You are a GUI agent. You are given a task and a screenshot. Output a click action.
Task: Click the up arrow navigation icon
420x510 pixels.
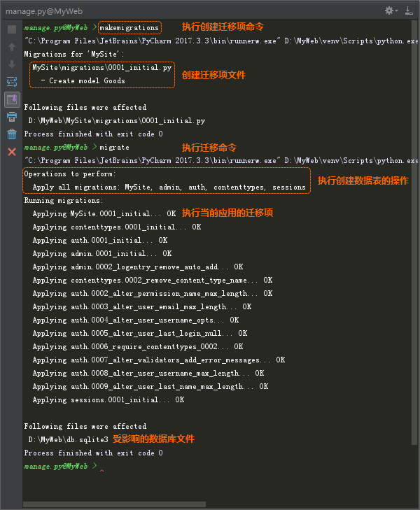pos(12,47)
